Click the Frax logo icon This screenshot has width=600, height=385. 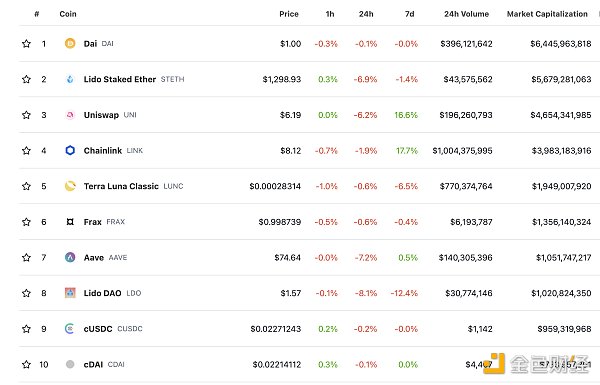pyautogui.click(x=70, y=222)
